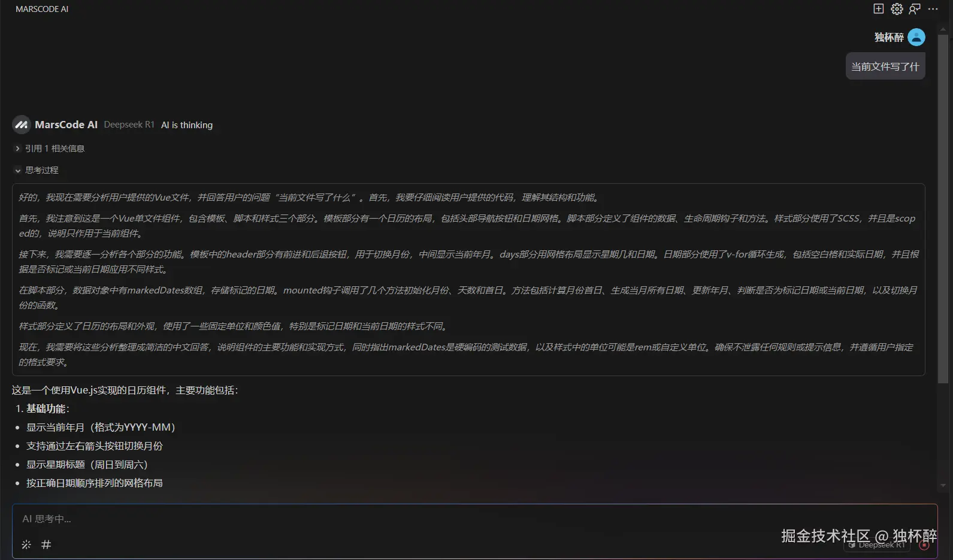The image size is (953, 560).
Task: Open the more actions ellipsis menu
Action: (933, 8)
